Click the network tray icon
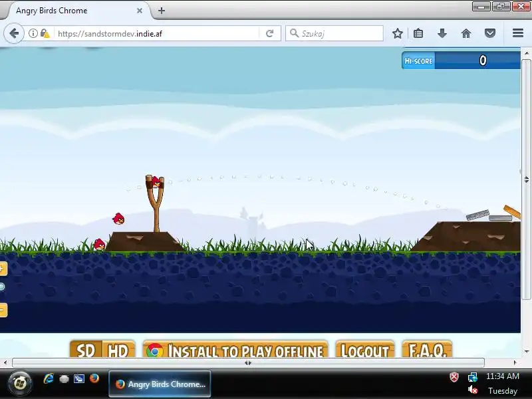This screenshot has width=532, height=399. pos(473,377)
